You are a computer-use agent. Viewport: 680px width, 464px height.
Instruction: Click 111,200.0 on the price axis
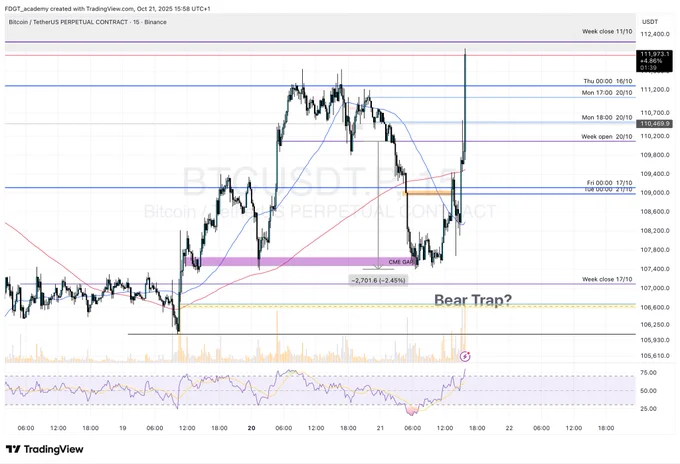655,89
